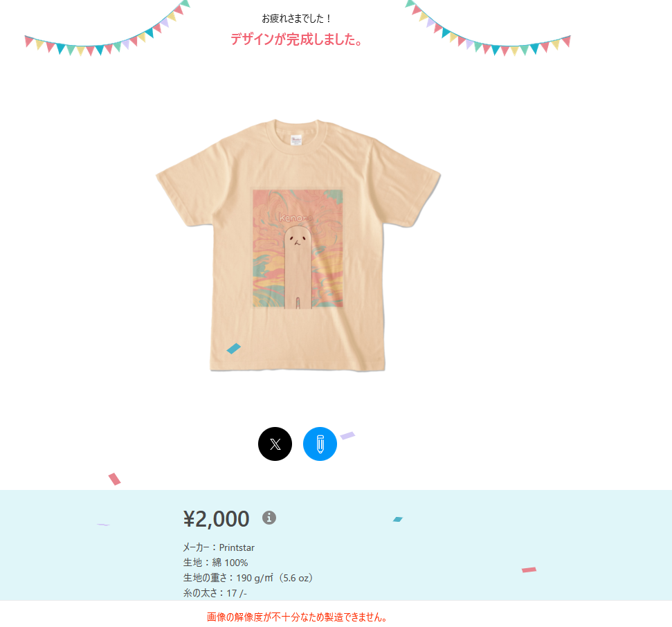The height and width of the screenshot is (627, 672).
Task: Click the 糸の太さ：17 /- line
Action: click(215, 592)
